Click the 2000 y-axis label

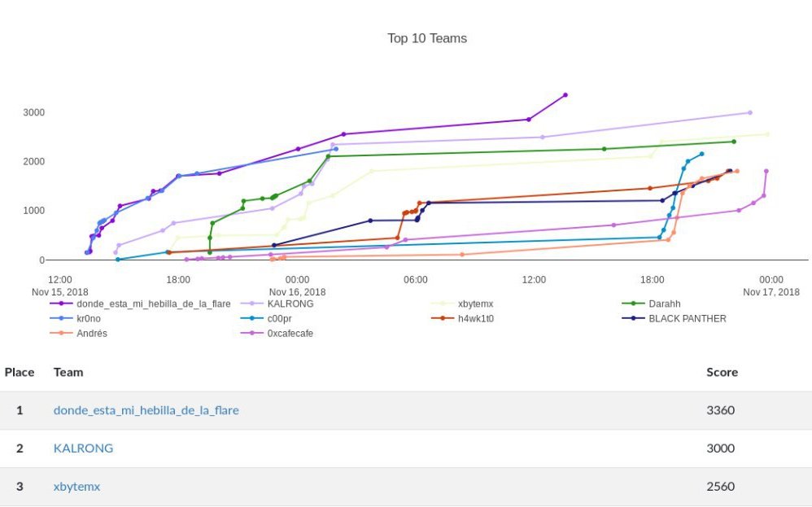tap(33, 162)
